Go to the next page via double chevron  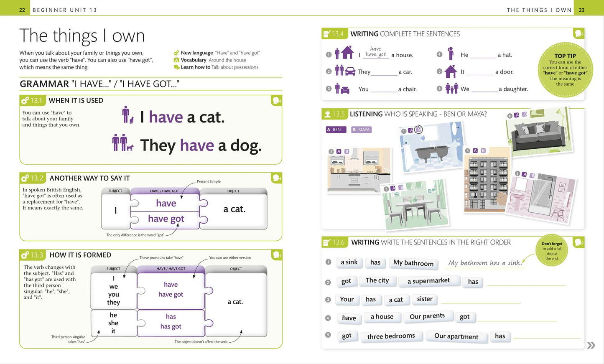click(591, 345)
